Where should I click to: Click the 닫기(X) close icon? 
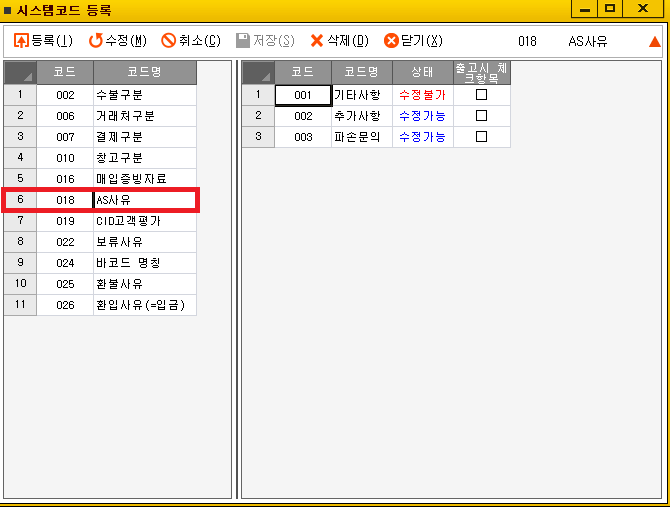[x=391, y=41]
